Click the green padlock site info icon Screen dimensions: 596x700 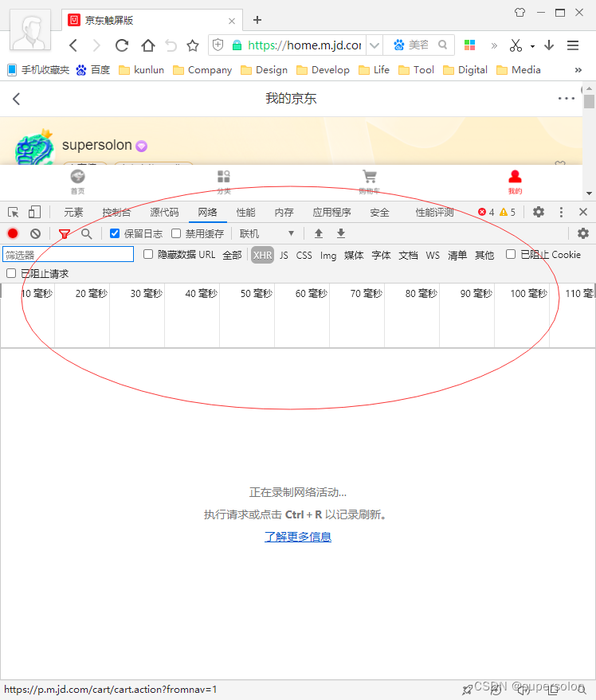click(x=237, y=45)
